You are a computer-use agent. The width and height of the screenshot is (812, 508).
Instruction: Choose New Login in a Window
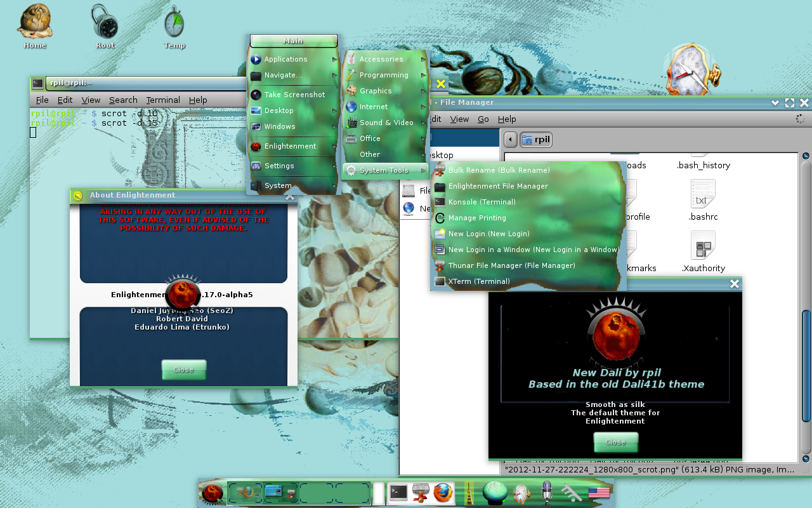tap(526, 250)
